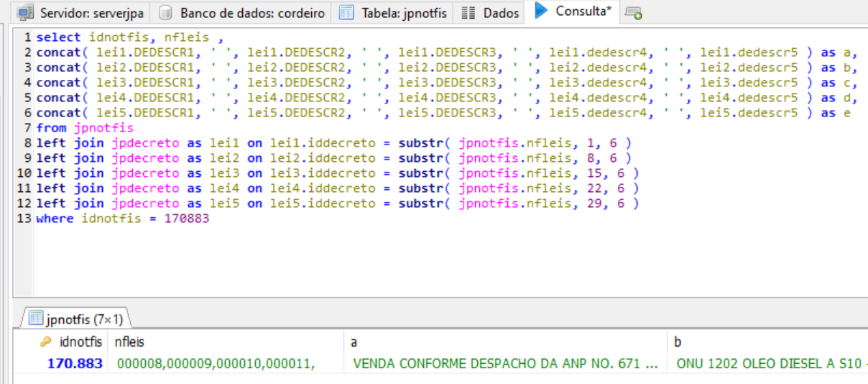Select the 170.883 idnotfis cell
Viewport: 868px width, 384px height.
[x=75, y=364]
